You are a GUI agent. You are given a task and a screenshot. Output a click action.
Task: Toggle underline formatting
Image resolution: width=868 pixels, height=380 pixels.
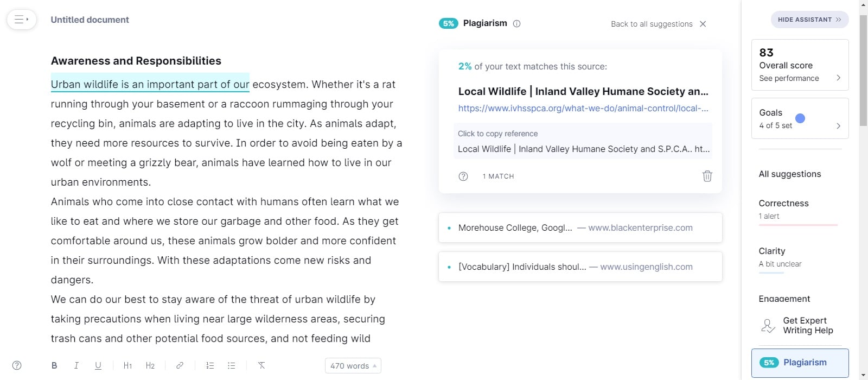click(x=98, y=365)
